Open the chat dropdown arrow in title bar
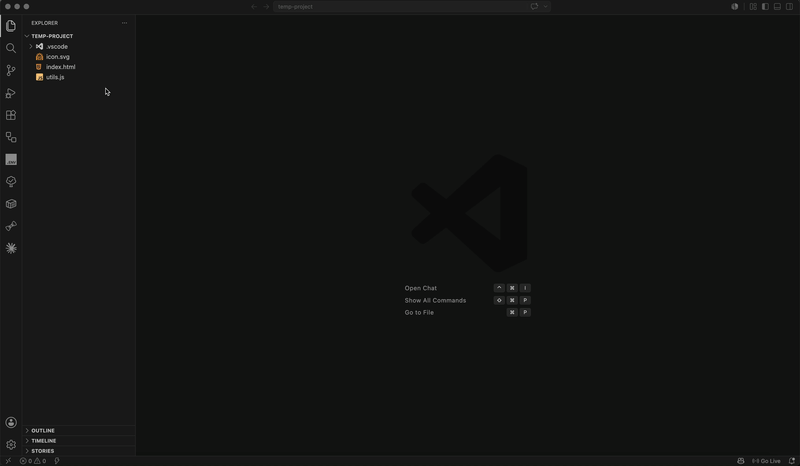Viewport: 800px width, 466px height. click(545, 7)
